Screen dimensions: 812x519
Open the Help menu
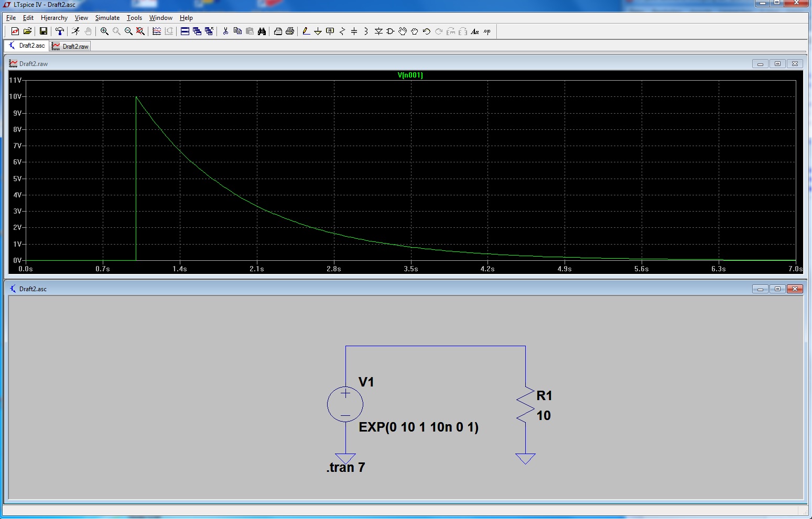(x=186, y=18)
